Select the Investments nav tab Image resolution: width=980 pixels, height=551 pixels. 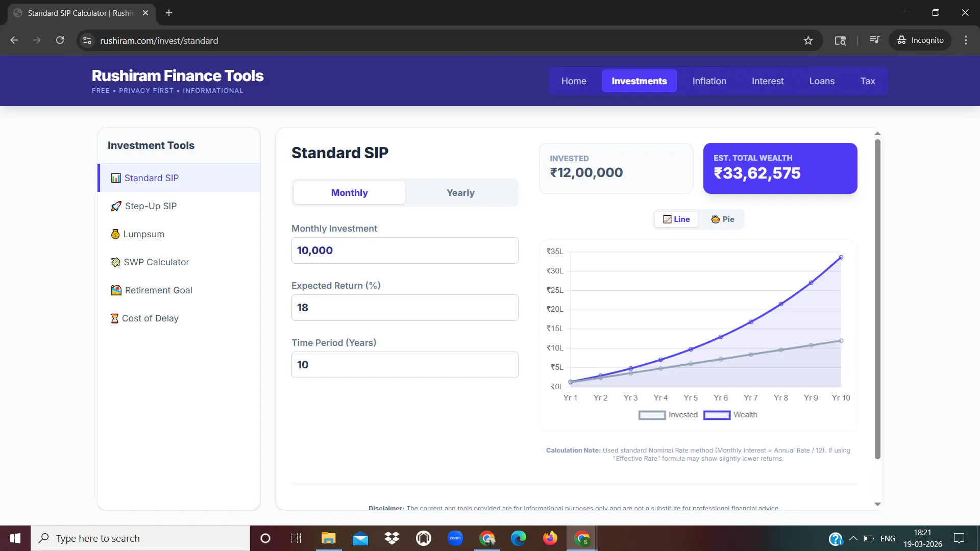pos(639,81)
